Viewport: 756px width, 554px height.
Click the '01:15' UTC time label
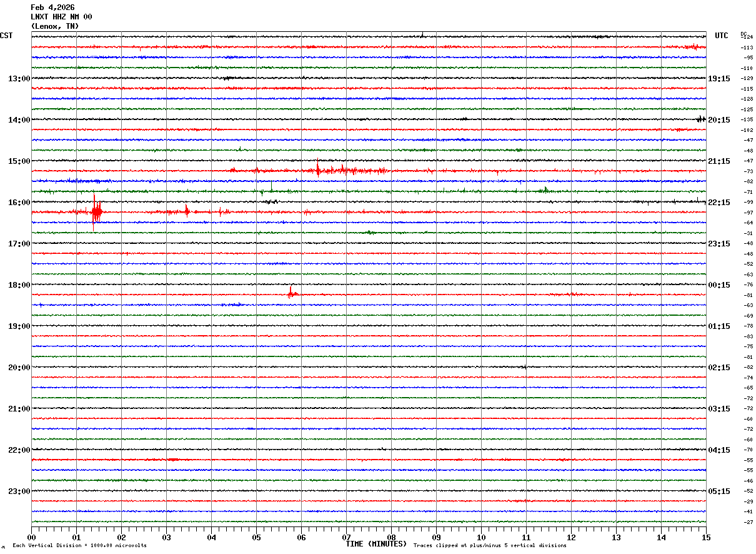click(719, 326)
